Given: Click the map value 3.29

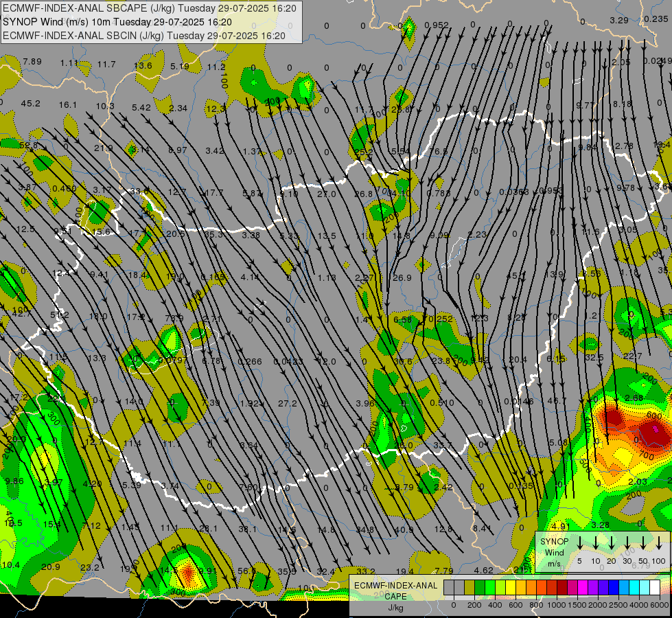Looking at the screenshot, I should [619, 20].
